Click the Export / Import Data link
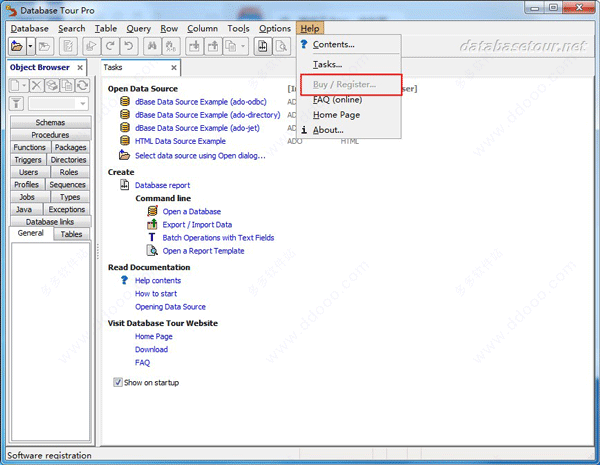The width and height of the screenshot is (600, 465). pos(197,225)
